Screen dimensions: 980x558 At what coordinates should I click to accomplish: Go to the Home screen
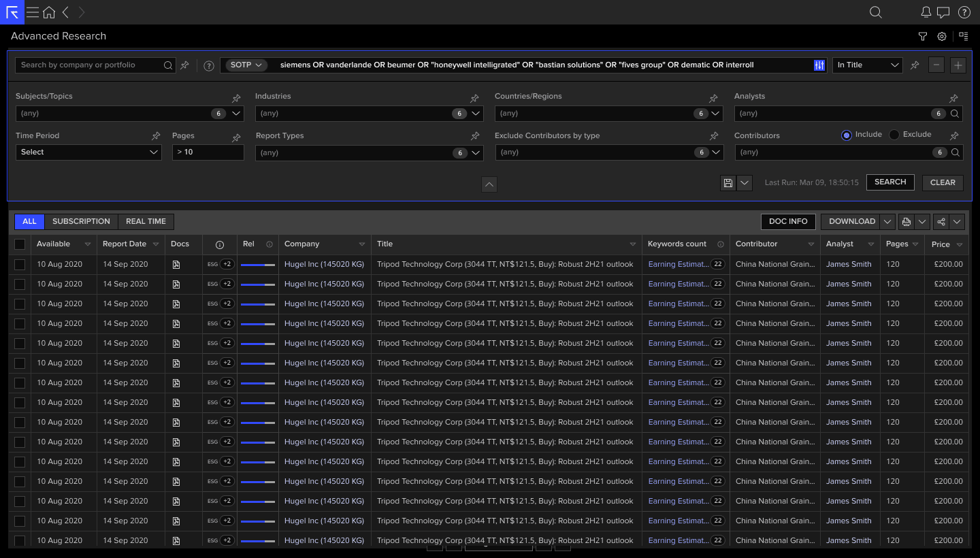point(49,12)
